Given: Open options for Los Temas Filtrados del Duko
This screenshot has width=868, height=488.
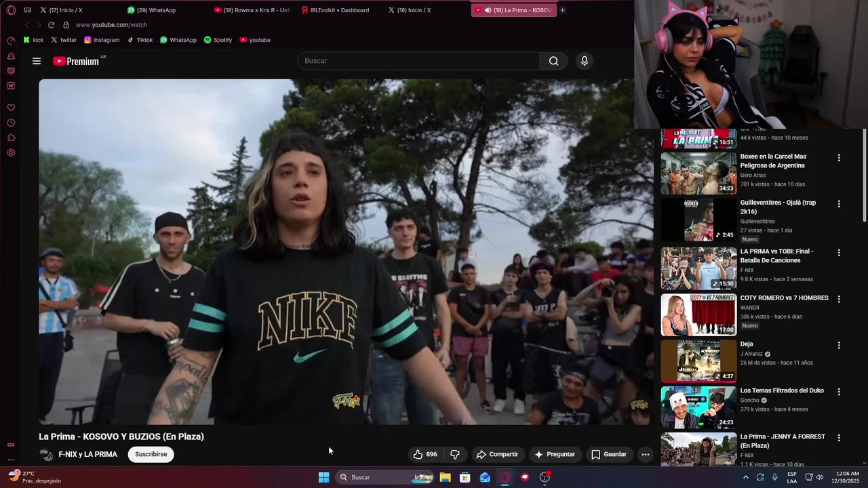Looking at the screenshot, I should (x=839, y=392).
